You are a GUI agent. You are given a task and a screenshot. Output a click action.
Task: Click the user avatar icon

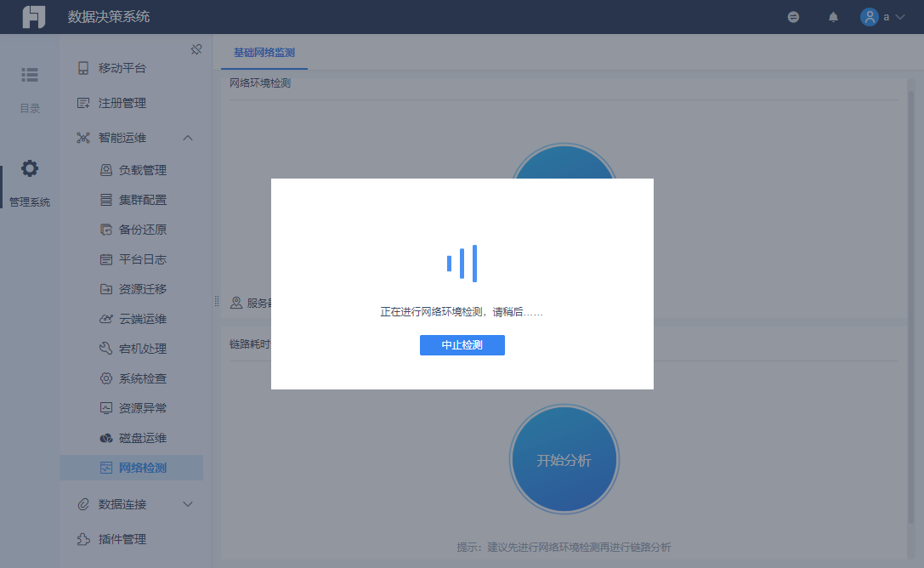click(x=870, y=17)
